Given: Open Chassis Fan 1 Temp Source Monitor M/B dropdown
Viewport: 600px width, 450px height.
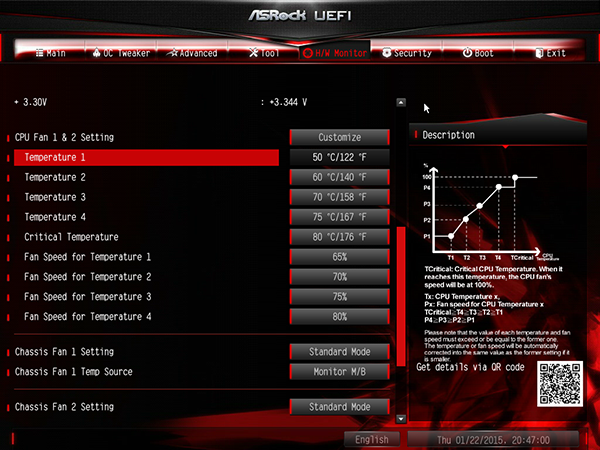Looking at the screenshot, I should 339,372.
